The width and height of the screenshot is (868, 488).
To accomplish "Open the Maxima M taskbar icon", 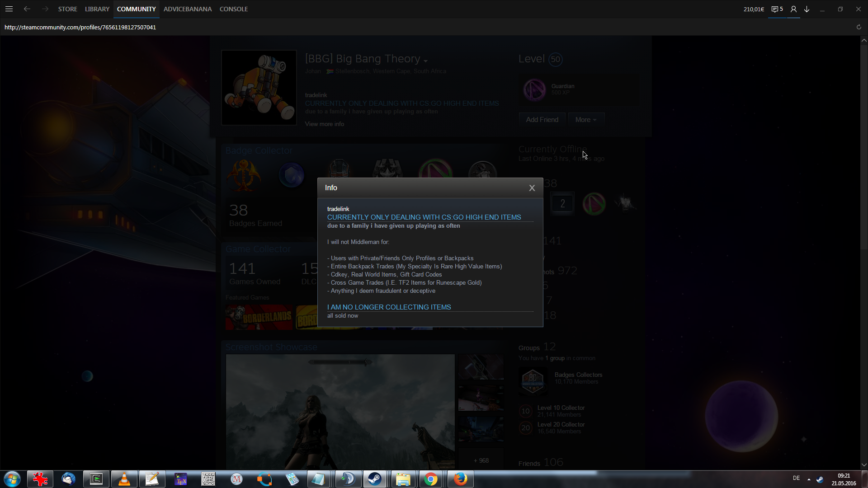I will click(236, 479).
